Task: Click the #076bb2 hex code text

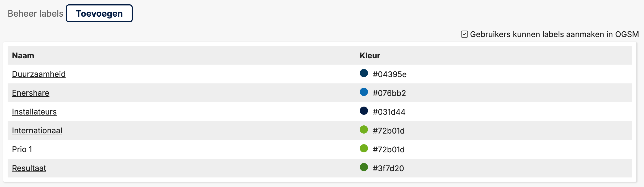Action: [x=389, y=93]
